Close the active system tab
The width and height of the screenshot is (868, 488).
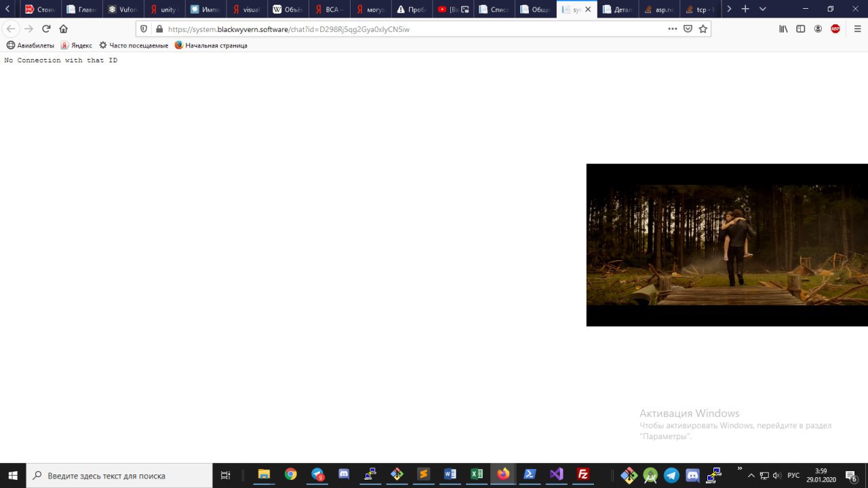click(588, 9)
